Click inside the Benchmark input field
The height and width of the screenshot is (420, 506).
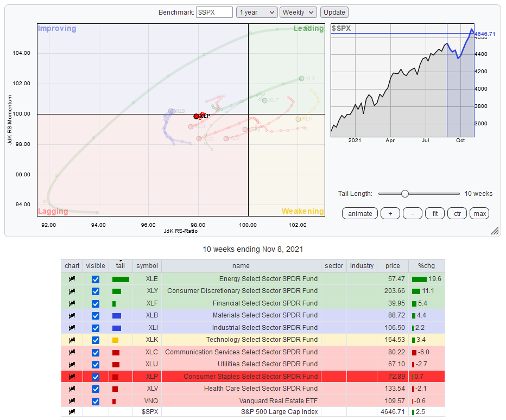point(214,12)
